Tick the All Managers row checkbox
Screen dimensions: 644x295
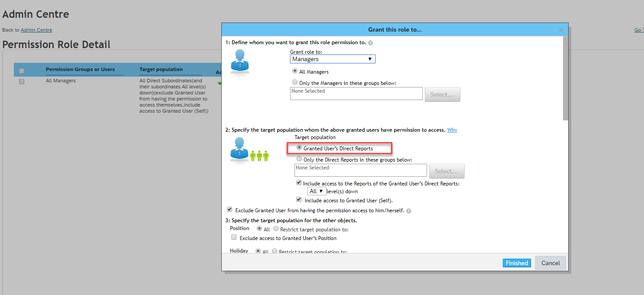(x=22, y=81)
